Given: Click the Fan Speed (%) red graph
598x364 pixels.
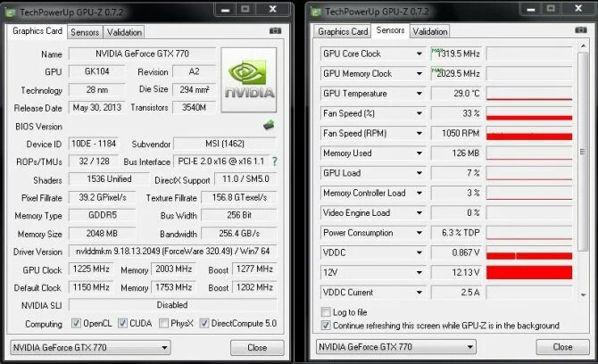Looking at the screenshot, I should tap(529, 113).
